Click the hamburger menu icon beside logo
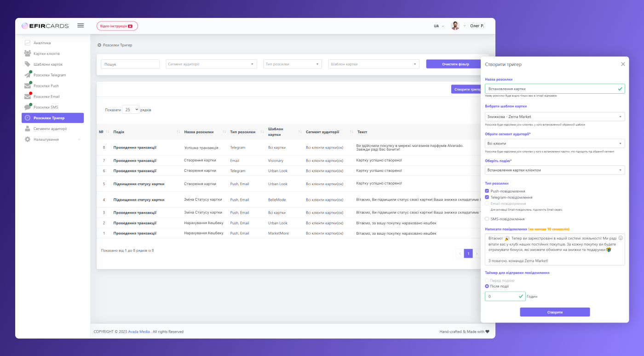The height and width of the screenshot is (356, 644). pos(80,26)
